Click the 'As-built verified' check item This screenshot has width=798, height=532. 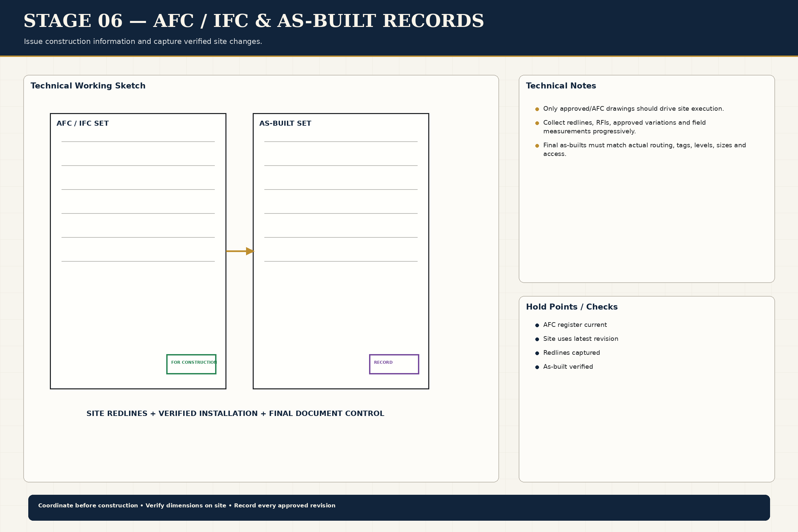568,366
